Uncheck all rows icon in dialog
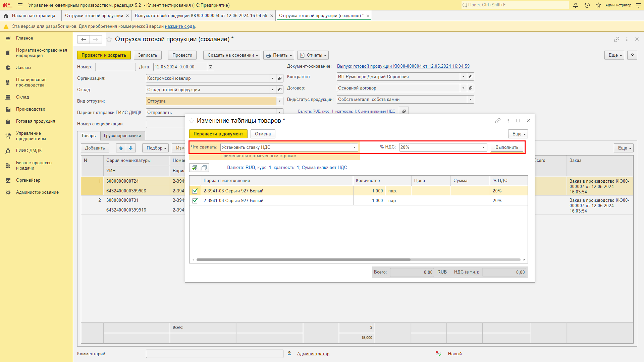The height and width of the screenshot is (362, 644). (204, 168)
